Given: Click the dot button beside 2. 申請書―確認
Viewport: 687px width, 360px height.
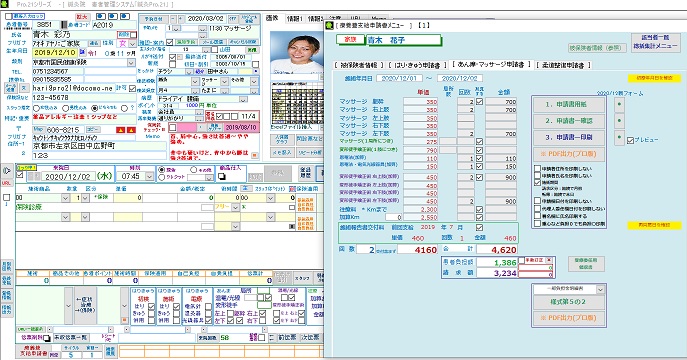Looking at the screenshot, I should pyautogui.click(x=619, y=121).
